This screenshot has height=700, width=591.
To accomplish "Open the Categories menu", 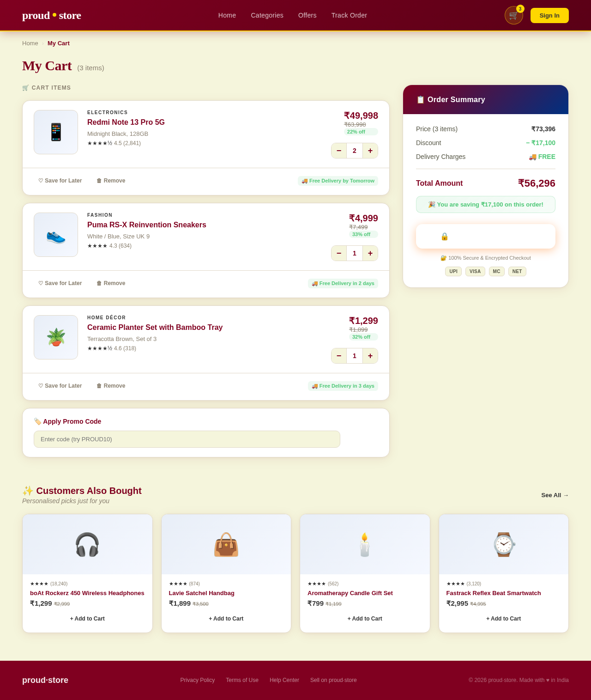I will click(267, 15).
